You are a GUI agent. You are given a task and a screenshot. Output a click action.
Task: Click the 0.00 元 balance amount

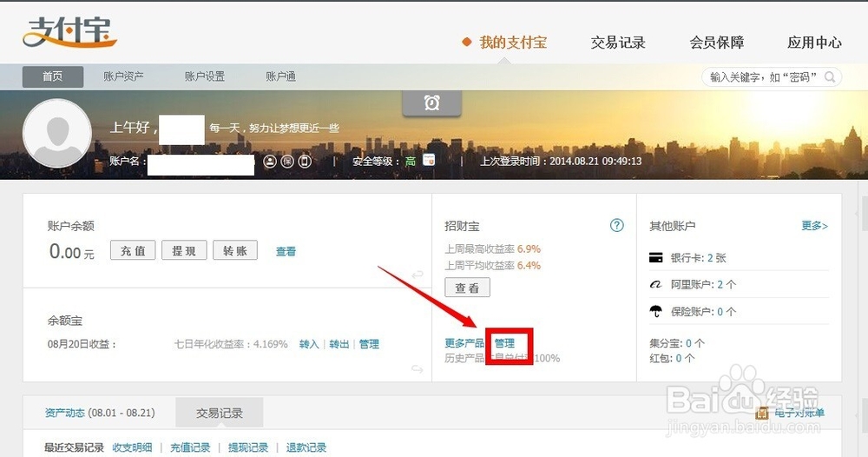click(x=71, y=251)
